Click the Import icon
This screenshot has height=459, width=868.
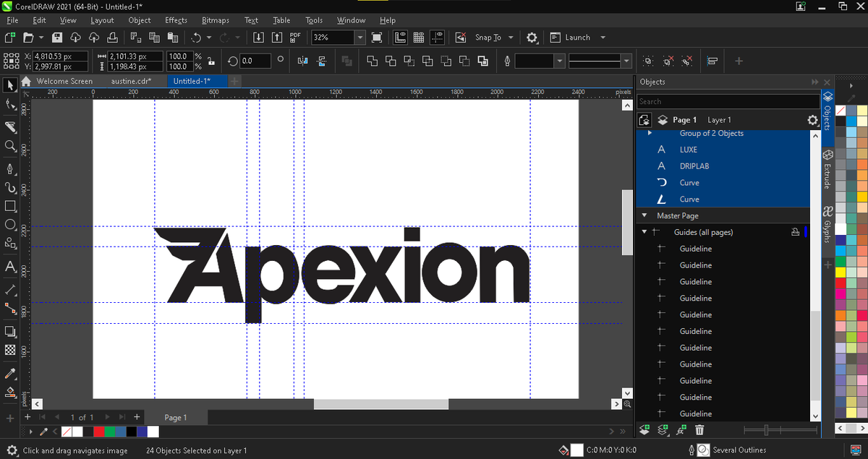pos(259,38)
